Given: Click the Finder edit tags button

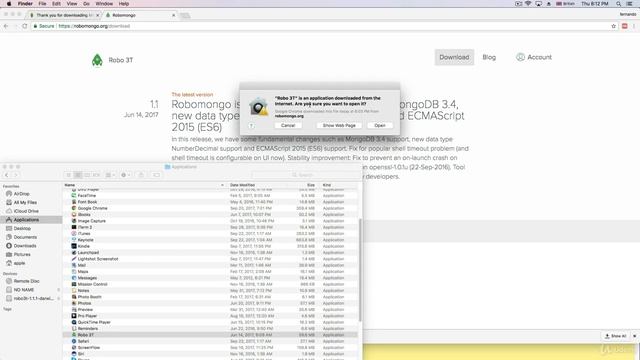Looking at the screenshot, I should (156, 175).
